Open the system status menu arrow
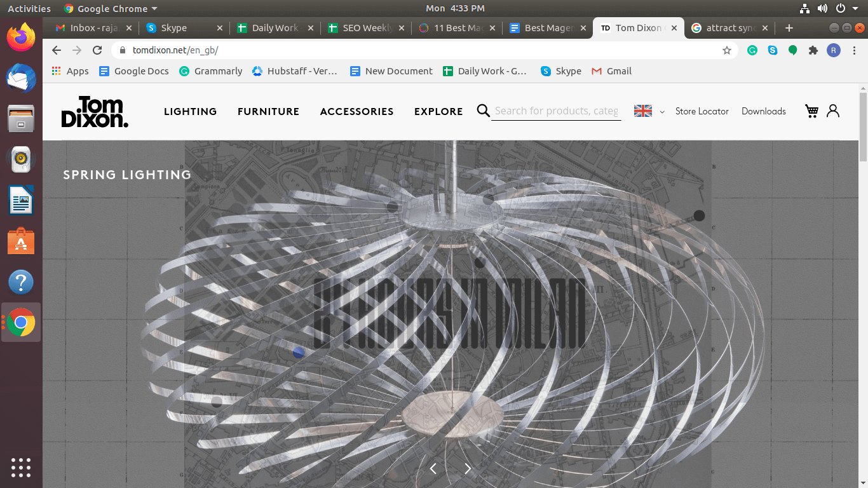Viewport: 868px width, 488px height. [855, 8]
